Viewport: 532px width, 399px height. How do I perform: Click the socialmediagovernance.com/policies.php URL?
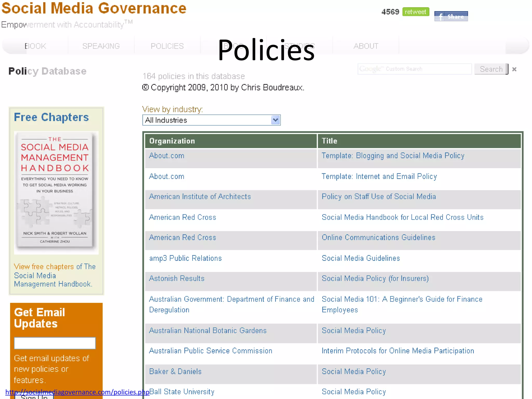(x=77, y=392)
